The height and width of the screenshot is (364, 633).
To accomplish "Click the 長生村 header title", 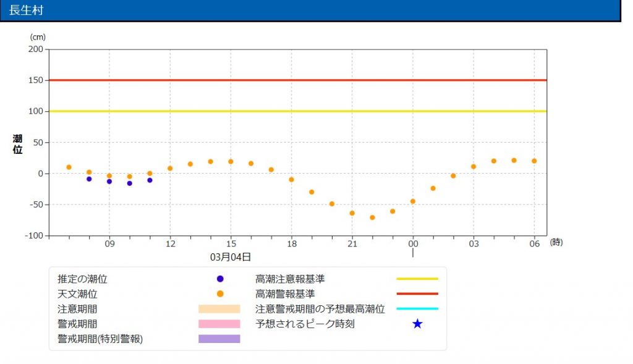I will click(x=26, y=10).
